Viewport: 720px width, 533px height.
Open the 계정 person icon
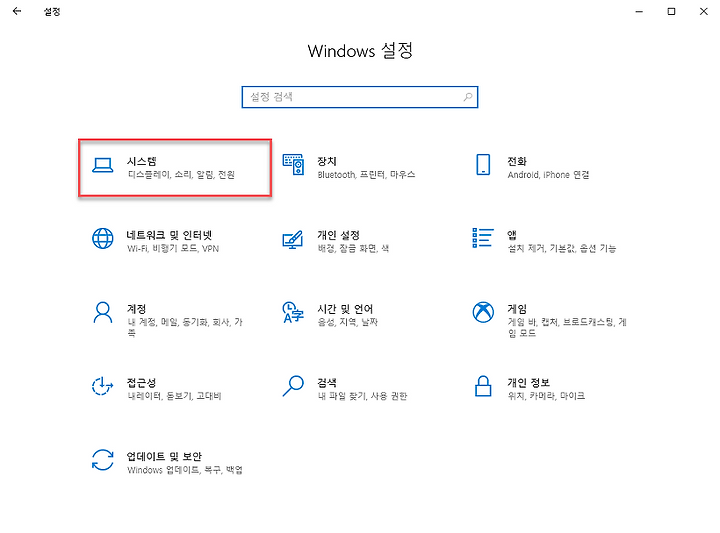click(102, 313)
